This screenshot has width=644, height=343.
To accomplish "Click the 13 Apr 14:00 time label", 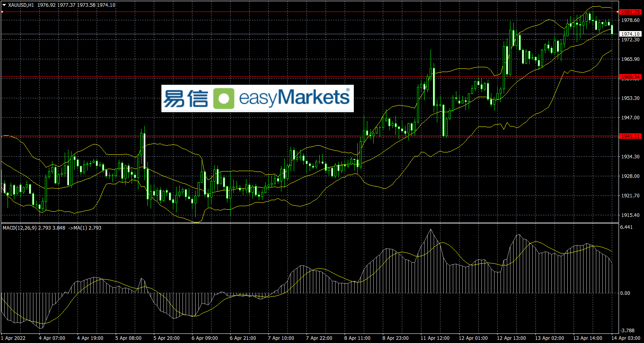I will click(588, 338).
